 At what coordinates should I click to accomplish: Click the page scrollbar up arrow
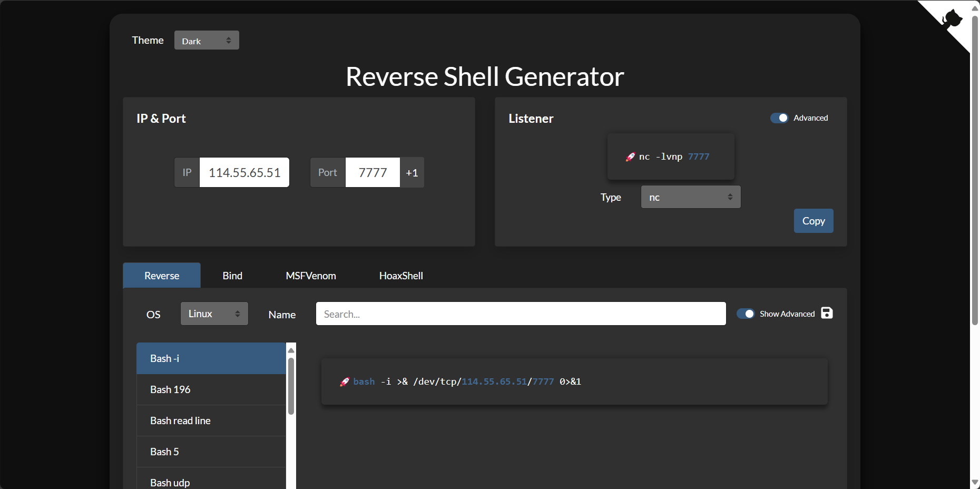[975, 8]
